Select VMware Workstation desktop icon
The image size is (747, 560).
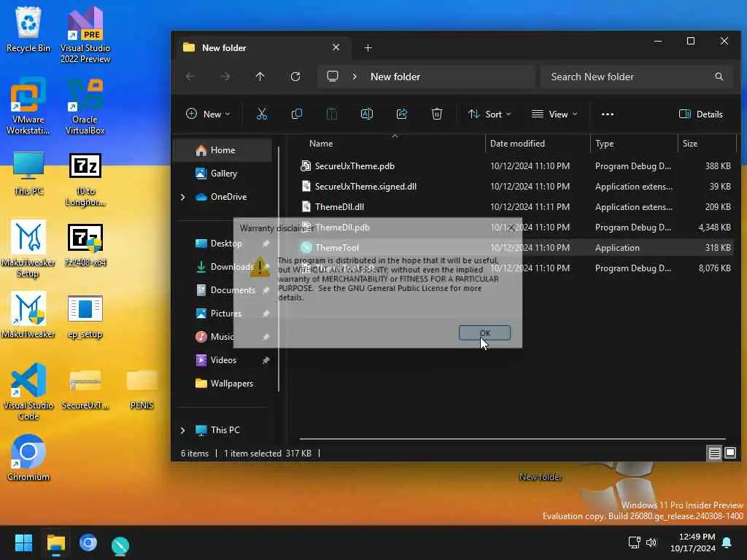point(28,106)
